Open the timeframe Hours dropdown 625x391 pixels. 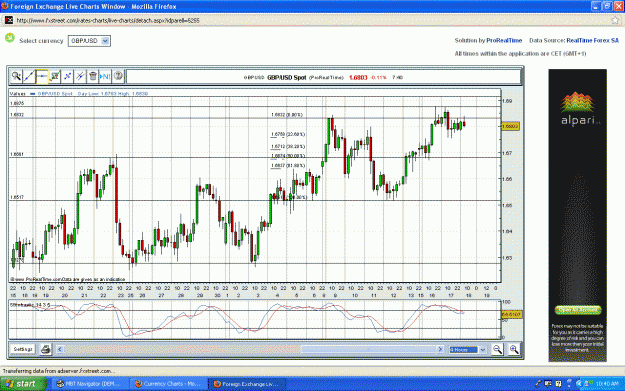[468, 350]
